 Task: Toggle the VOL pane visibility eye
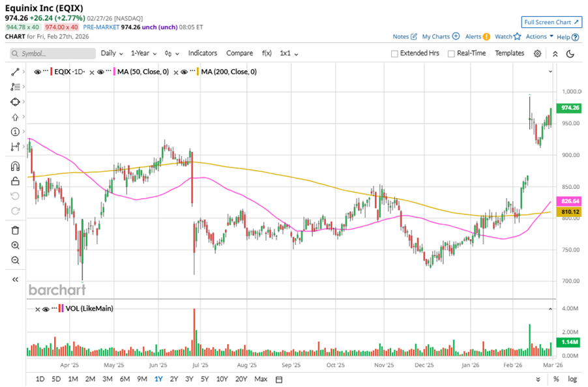pyautogui.click(x=46, y=309)
